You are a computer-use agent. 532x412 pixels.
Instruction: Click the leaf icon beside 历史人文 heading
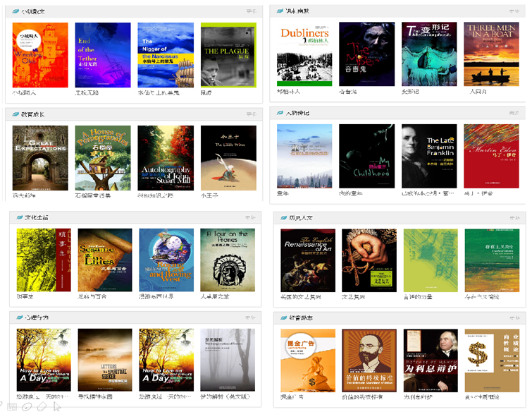284,217
